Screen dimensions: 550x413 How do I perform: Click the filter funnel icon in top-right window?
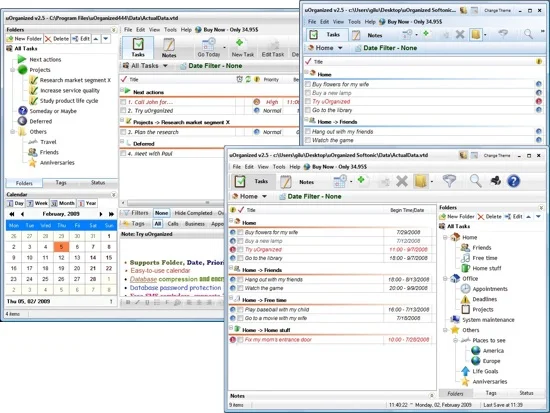(x=503, y=34)
